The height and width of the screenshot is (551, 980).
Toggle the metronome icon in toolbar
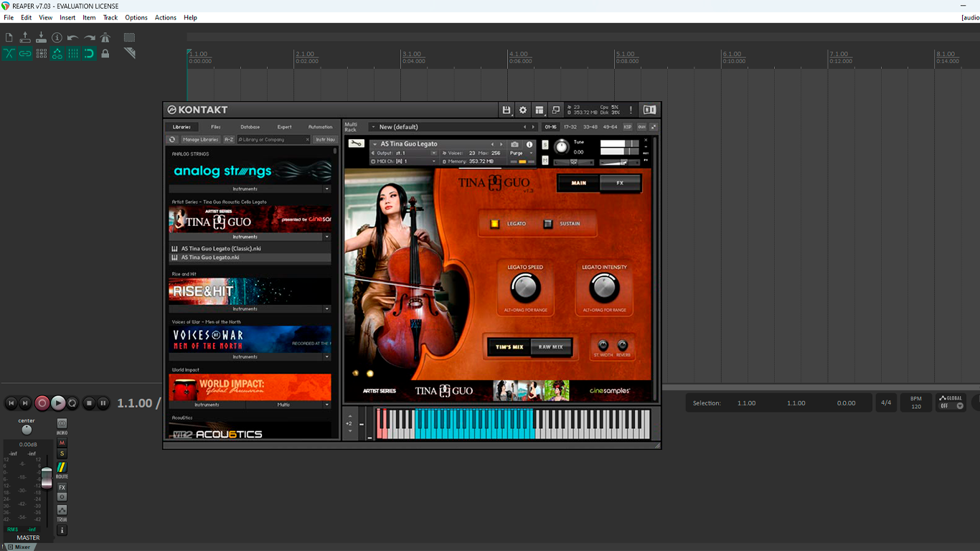(105, 37)
